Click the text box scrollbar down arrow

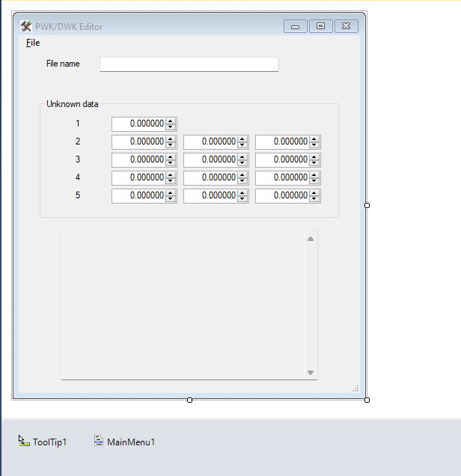point(311,373)
